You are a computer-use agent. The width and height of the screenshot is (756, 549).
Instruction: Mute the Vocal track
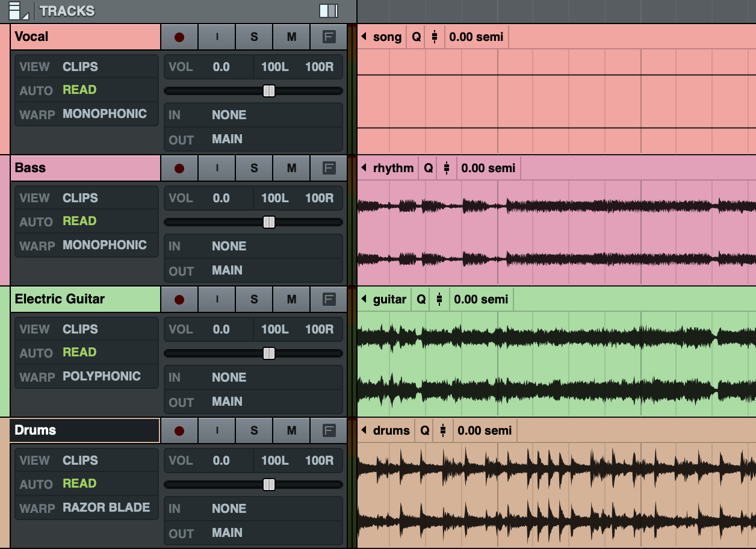coord(291,37)
